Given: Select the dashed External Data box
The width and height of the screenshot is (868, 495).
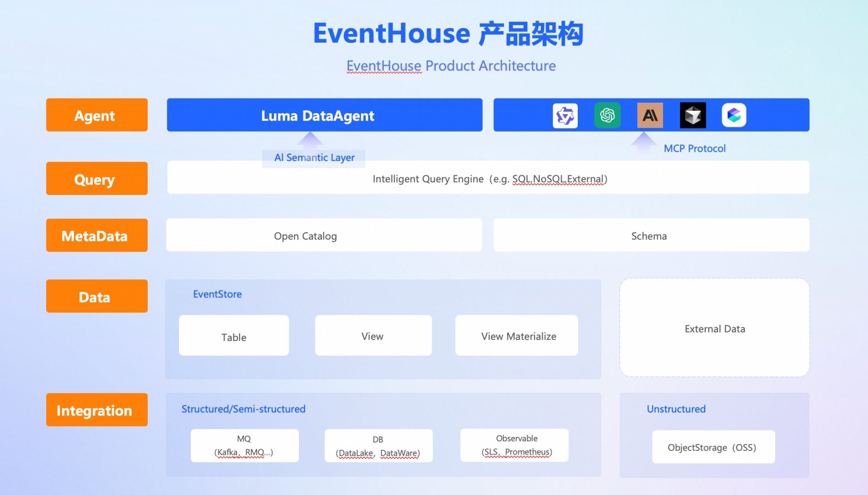Looking at the screenshot, I should (x=714, y=328).
